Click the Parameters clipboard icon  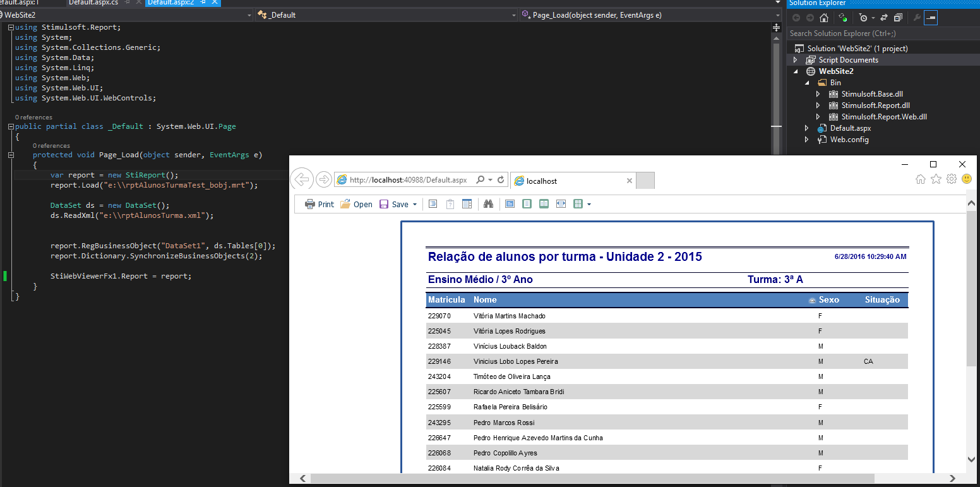point(450,204)
